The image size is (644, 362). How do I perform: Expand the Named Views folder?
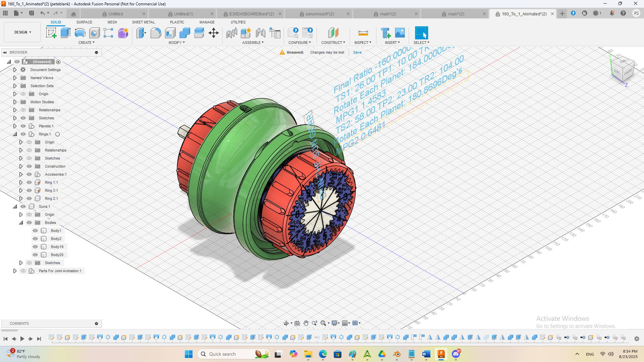15,78
